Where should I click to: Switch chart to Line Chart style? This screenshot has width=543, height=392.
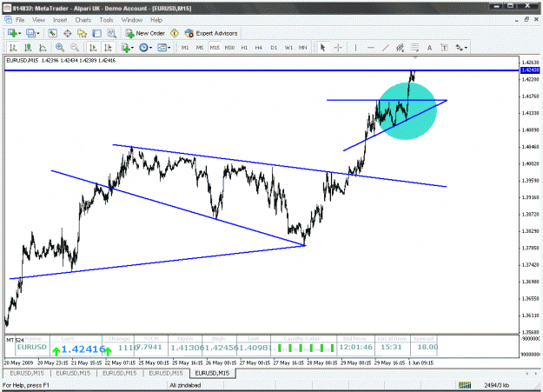click(x=43, y=48)
